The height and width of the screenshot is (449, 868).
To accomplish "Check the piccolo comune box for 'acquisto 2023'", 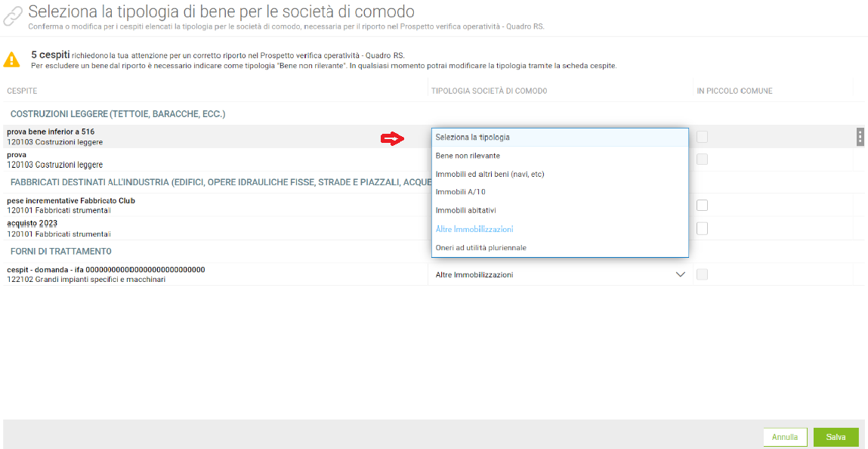I will coord(702,228).
